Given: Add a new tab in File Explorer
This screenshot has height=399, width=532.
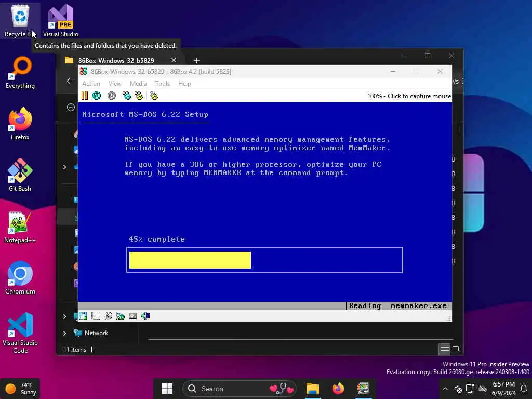Looking at the screenshot, I should [196, 60].
